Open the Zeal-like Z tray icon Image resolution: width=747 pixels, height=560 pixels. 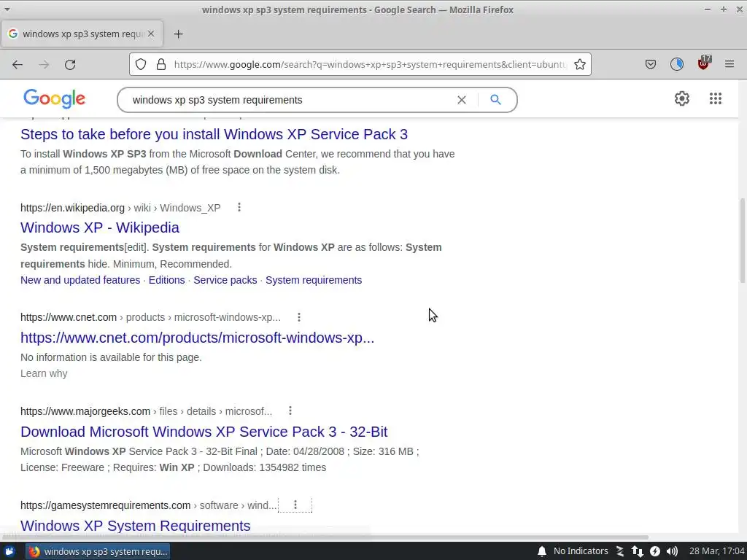(x=620, y=551)
